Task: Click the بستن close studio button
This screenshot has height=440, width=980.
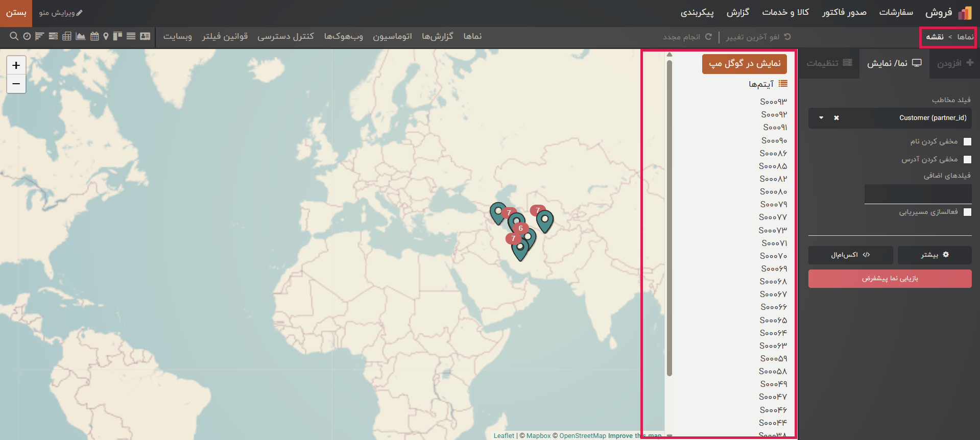Action: [x=16, y=13]
